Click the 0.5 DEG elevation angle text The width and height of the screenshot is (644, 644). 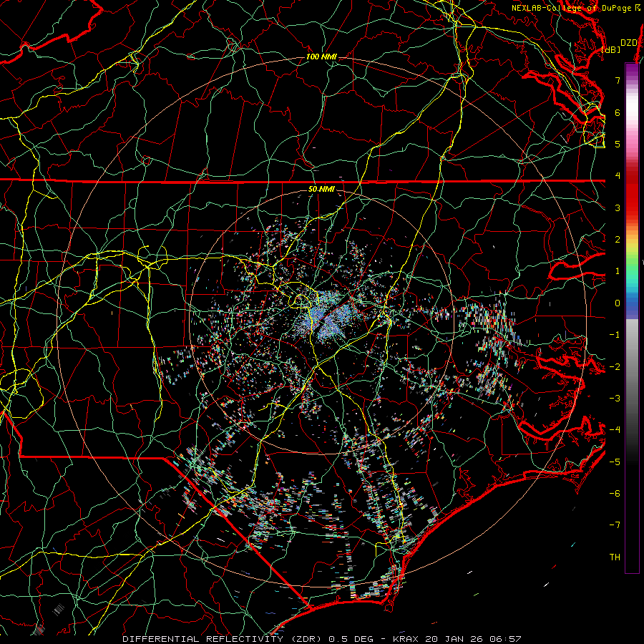click(x=351, y=639)
